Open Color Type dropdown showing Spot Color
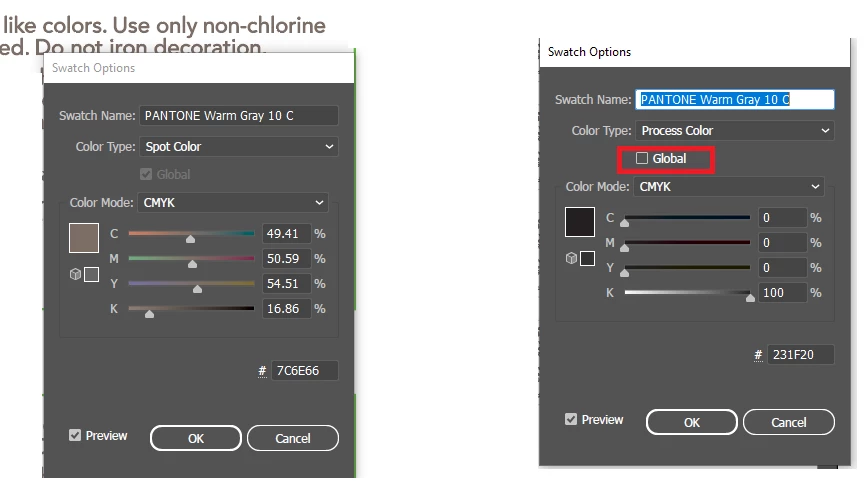 pyautogui.click(x=239, y=147)
